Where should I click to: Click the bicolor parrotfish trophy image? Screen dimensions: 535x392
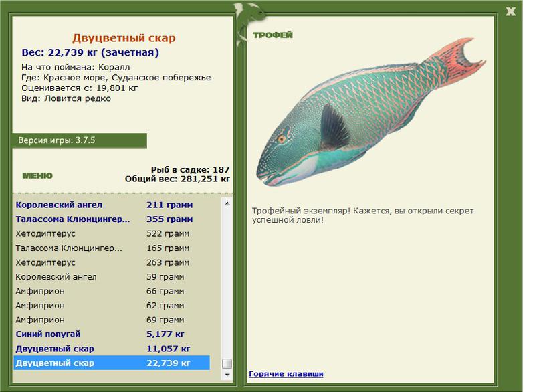click(370, 112)
